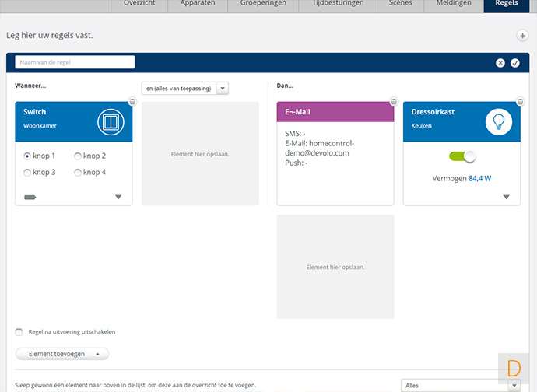The height and width of the screenshot is (392, 537).
Task: Expand the Dressoirkast card options arrow
Action: (506, 197)
